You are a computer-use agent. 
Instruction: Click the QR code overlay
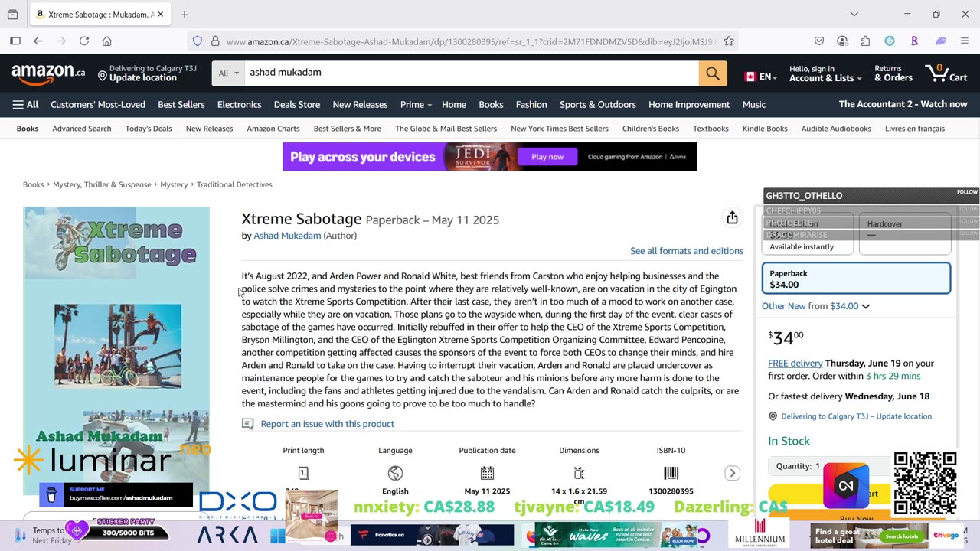pos(925,482)
